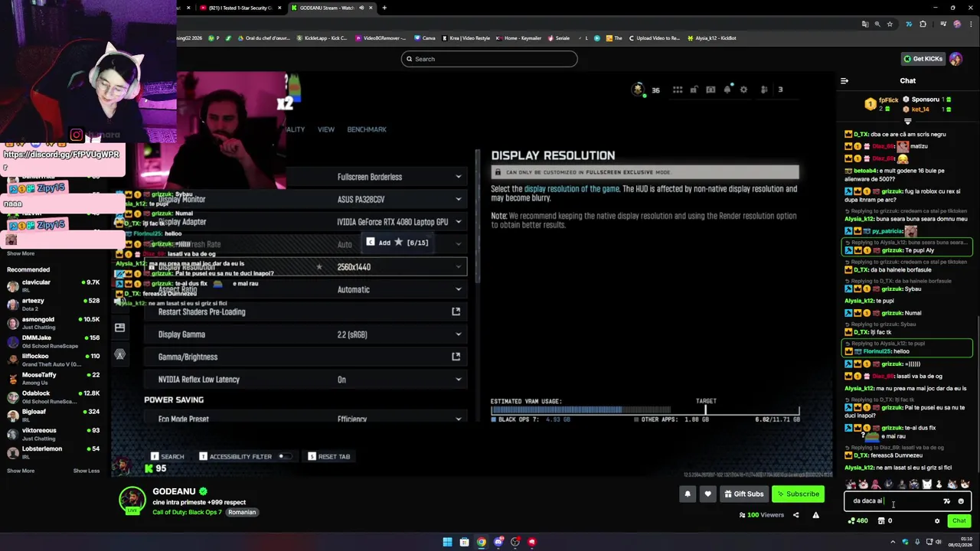The width and height of the screenshot is (980, 551).
Task: Open external link for Gamma/Brightness
Action: [456, 357]
